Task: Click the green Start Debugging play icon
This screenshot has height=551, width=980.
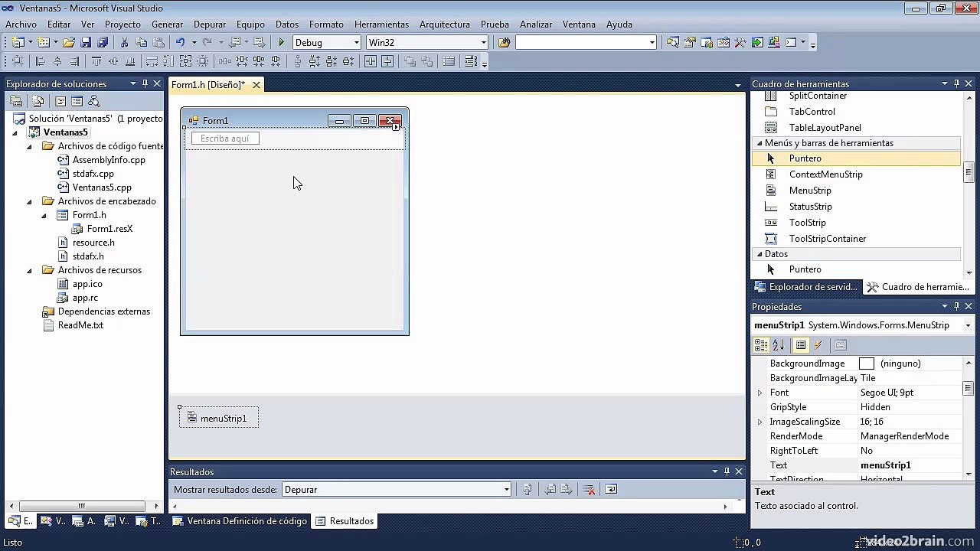Action: (x=282, y=43)
